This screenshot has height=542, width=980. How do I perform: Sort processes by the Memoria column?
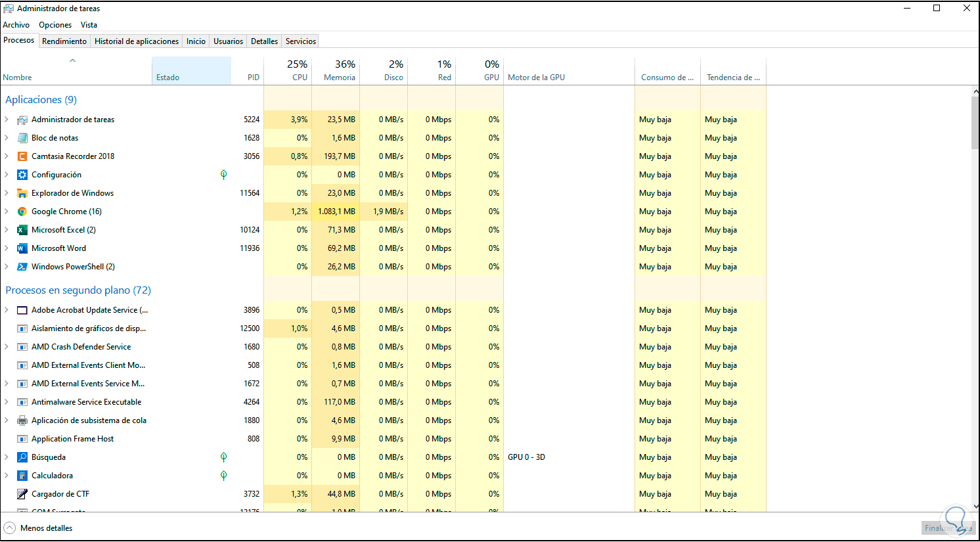(x=336, y=71)
